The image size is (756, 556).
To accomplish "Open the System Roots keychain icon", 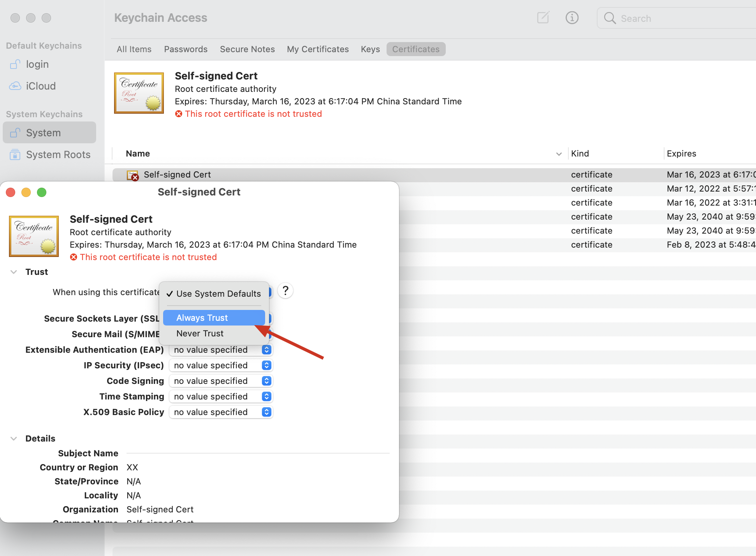I will (x=15, y=155).
